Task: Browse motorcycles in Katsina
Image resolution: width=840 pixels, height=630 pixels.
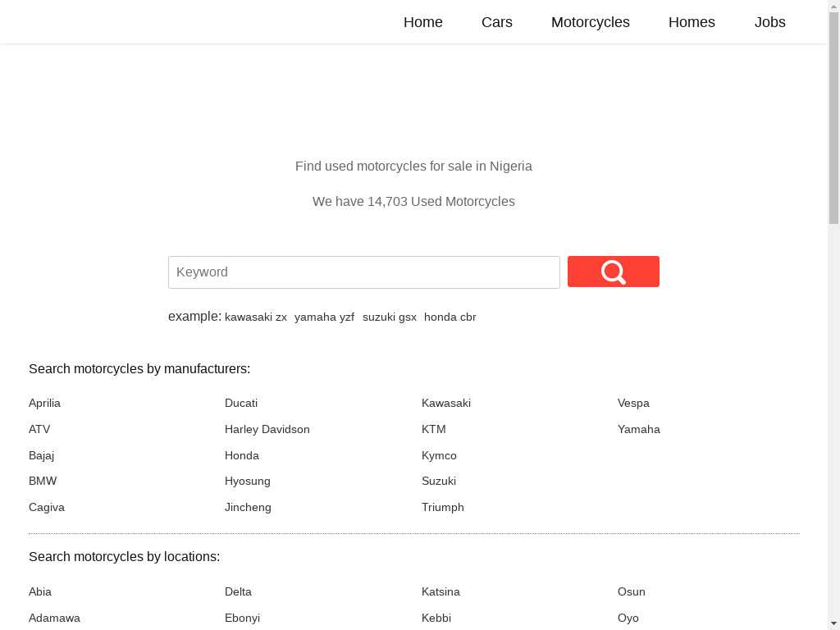Action: (x=441, y=592)
